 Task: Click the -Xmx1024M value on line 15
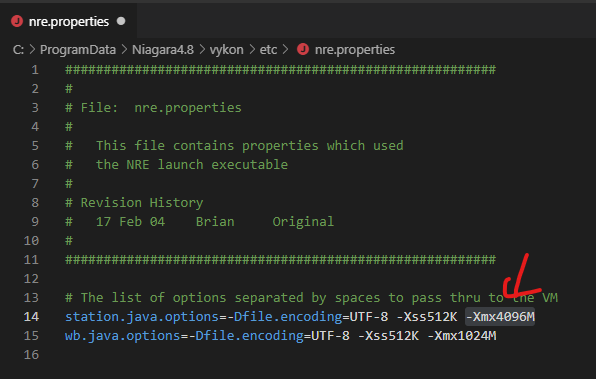point(462,336)
